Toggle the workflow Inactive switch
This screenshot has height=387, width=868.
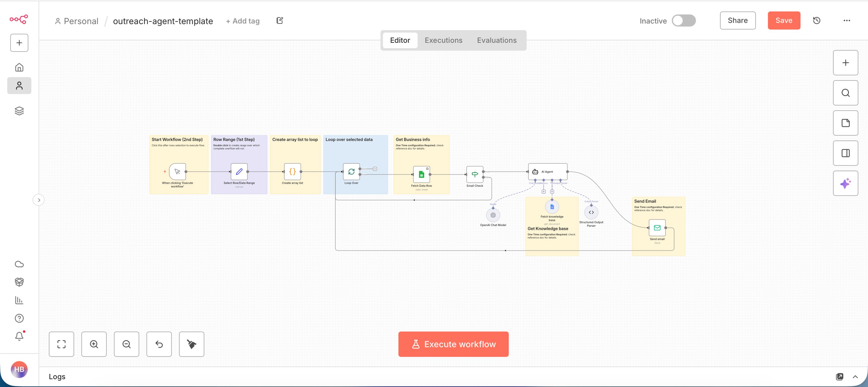point(683,20)
